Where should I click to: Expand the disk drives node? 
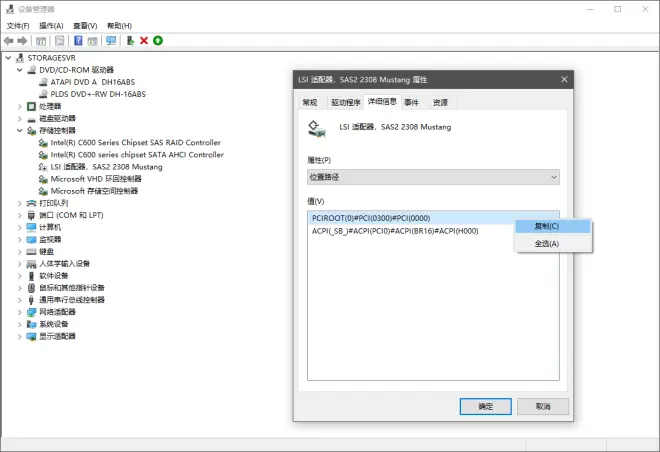click(19, 118)
